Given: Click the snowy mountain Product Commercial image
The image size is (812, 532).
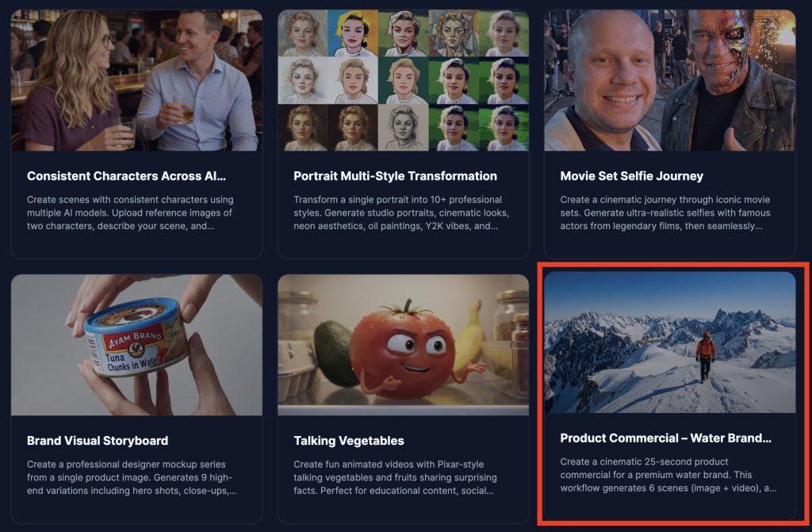Looking at the screenshot, I should tap(670, 343).
